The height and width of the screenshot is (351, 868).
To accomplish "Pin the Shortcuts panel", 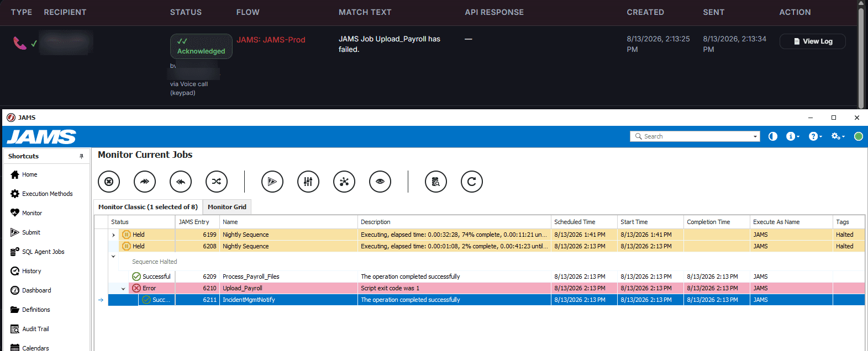I will [82, 156].
